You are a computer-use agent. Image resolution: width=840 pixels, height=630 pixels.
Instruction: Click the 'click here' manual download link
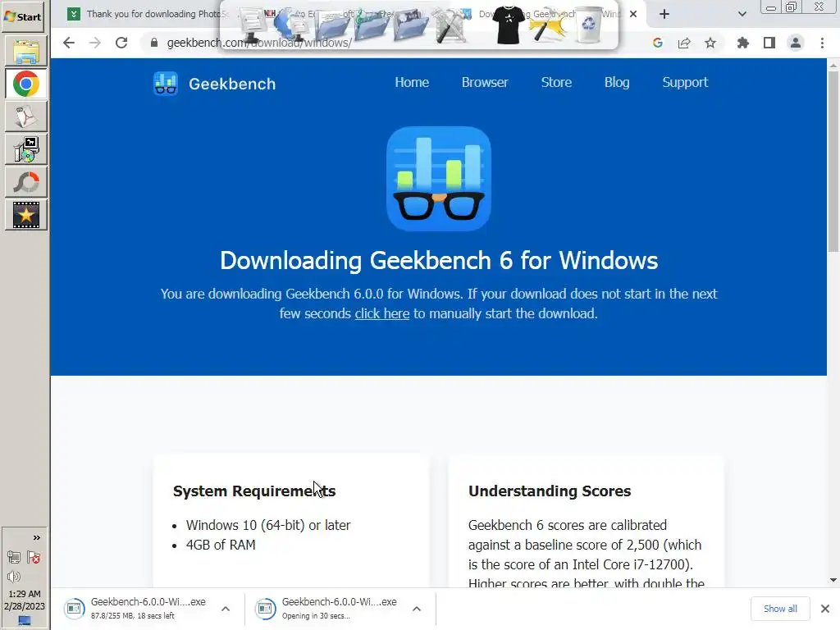tap(382, 313)
